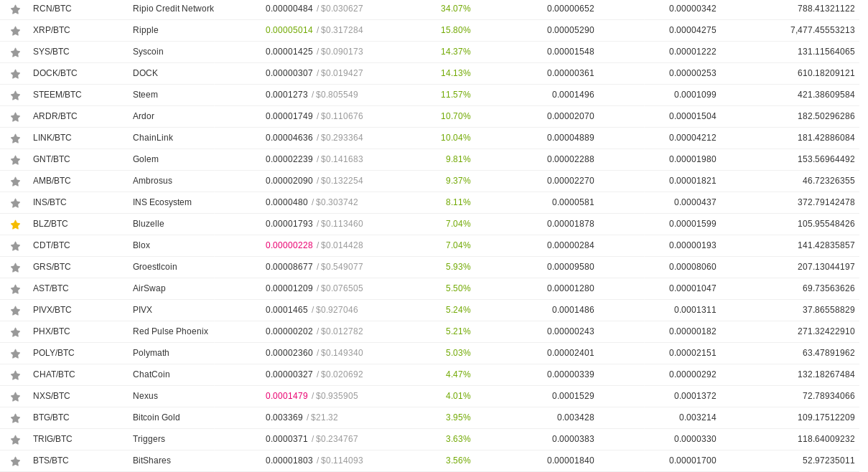The image size is (868, 472).
Task: Click AirSwap price 0.00001209
Action: tap(289, 288)
